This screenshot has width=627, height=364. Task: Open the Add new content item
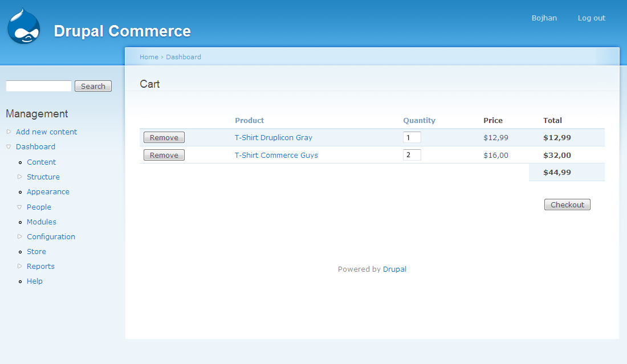pyautogui.click(x=46, y=132)
